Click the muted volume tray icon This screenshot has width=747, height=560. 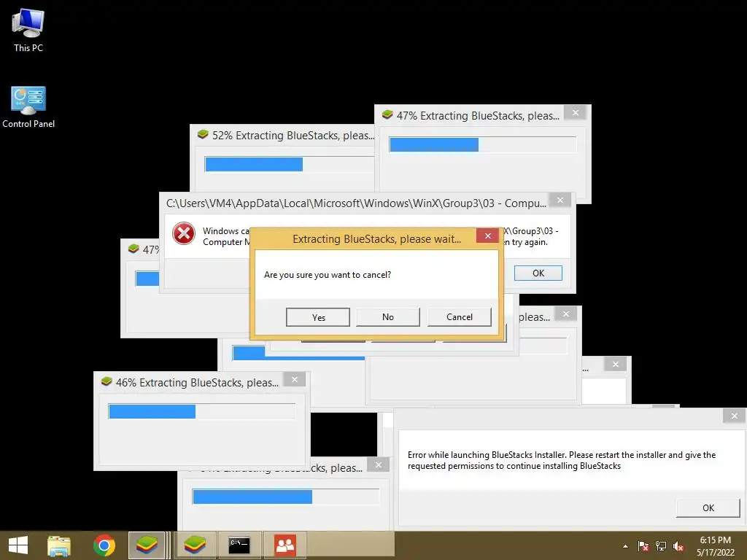(x=678, y=546)
